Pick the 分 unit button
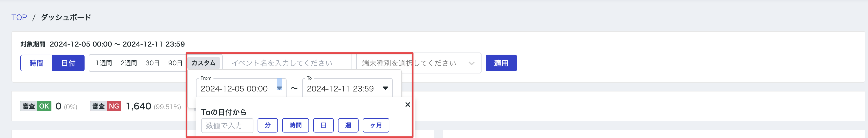Screen dimensions: 868x138 267,125
